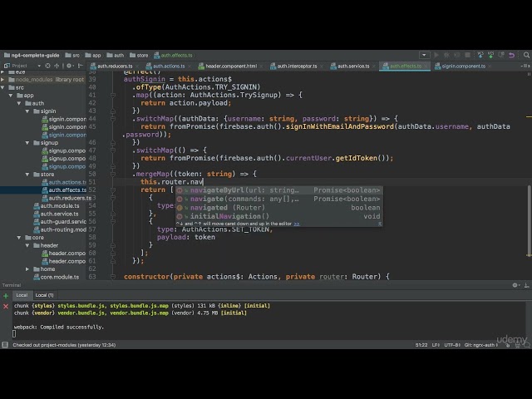Screen dimensions: 532x399
Task: Close terminal session with red X icon
Action: click(x=6, y=305)
